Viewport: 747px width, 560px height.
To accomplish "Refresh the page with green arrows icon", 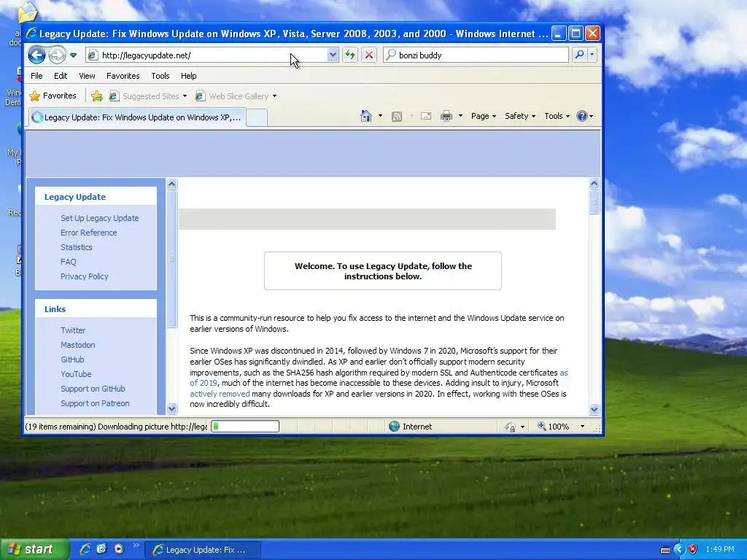I will (350, 55).
